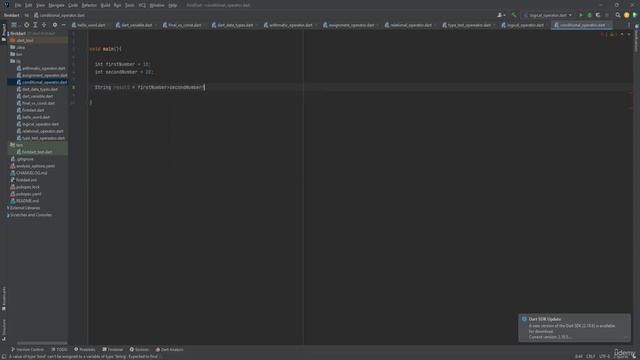This screenshot has width=640, height=360.
Task: Open Dart Analysis tool window
Action: [169, 349]
